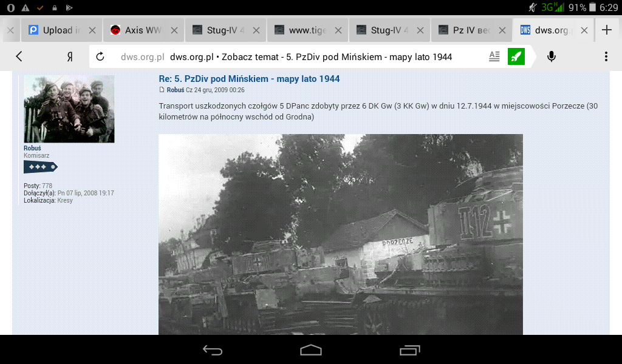Image resolution: width=622 pixels, height=364 pixels.
Task: Close the dws.org tab
Action: coord(584,30)
